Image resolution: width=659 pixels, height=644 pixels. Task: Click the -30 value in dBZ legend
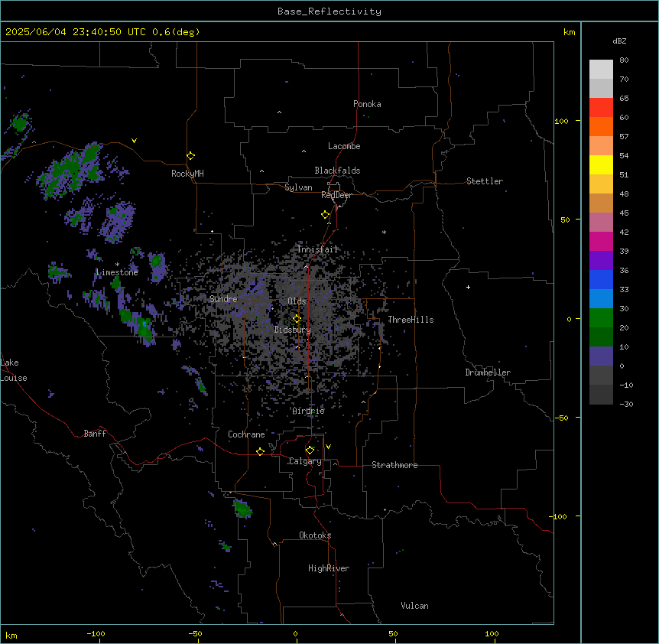pyautogui.click(x=626, y=404)
